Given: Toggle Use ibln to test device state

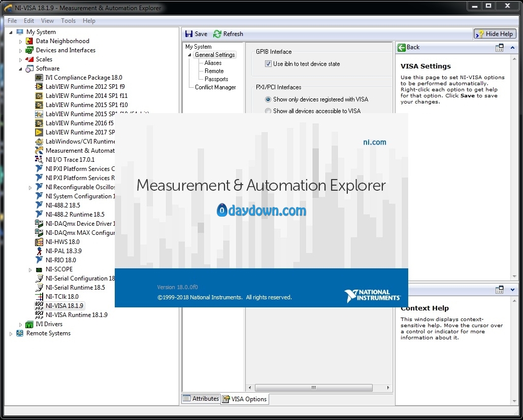Looking at the screenshot, I should pos(268,64).
